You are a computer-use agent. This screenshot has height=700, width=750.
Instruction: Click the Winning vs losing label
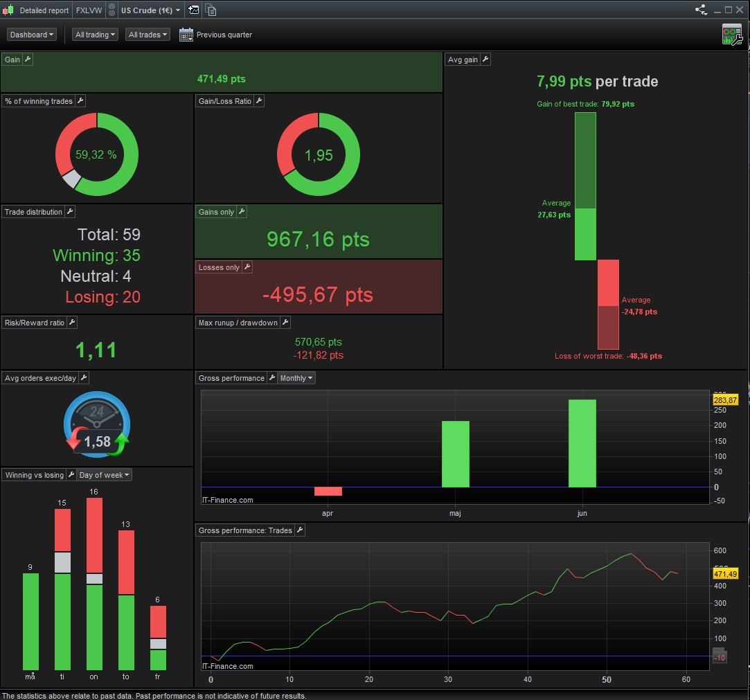(35, 475)
